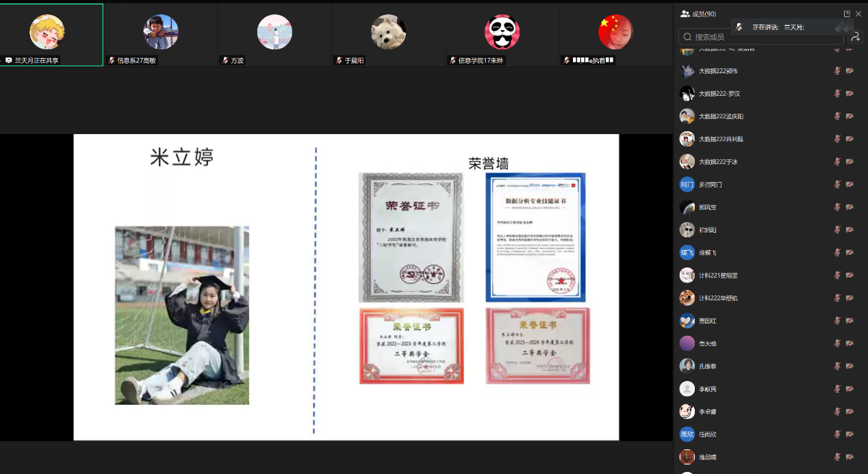Viewport: 868px width, 474px height.
Task: Select member 计科222毕舒航 in list
Action: [x=717, y=298]
